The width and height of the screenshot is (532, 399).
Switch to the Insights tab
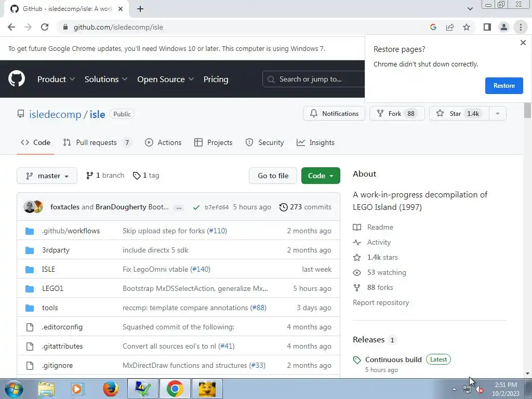point(315,142)
